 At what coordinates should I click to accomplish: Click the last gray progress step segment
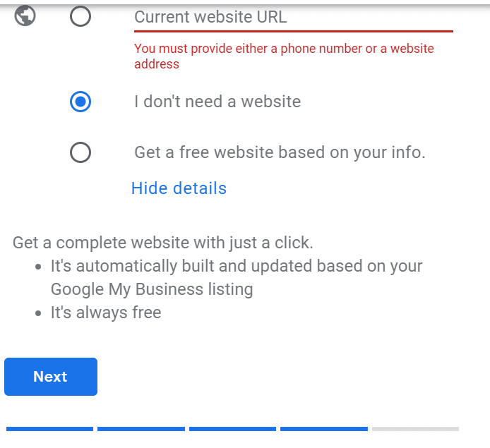(x=415, y=429)
